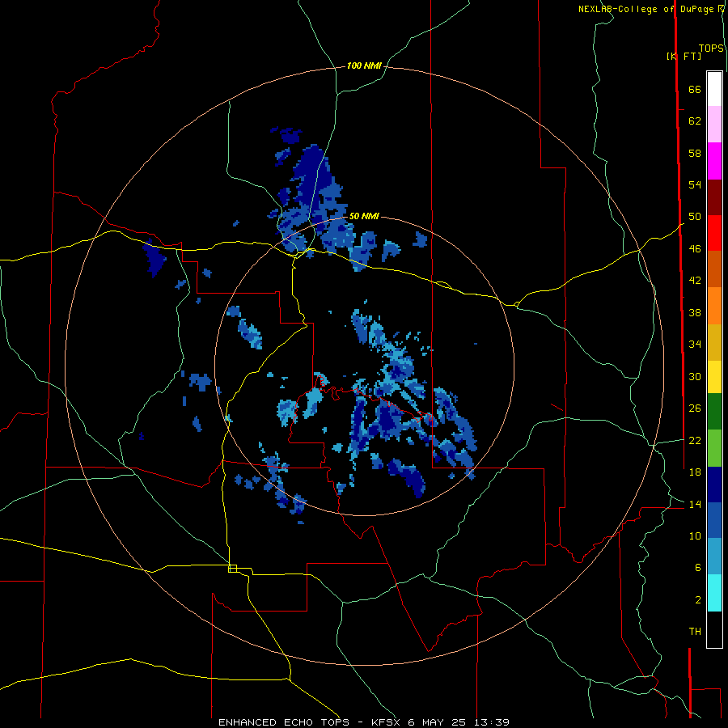Select the 26 legend value

pos(695,408)
